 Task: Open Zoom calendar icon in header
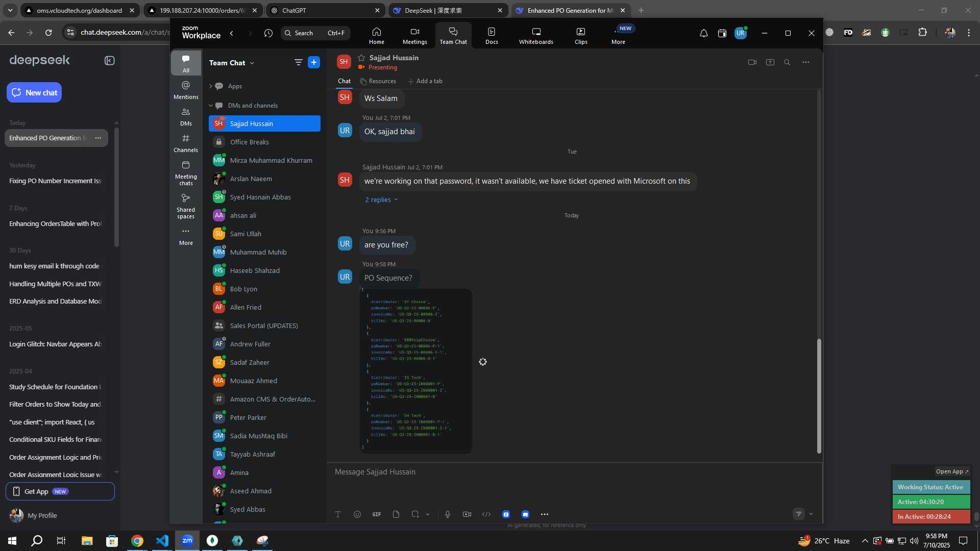click(722, 33)
